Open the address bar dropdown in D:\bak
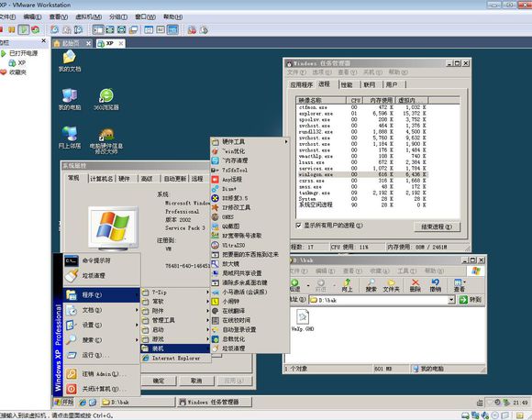 pos(451,300)
